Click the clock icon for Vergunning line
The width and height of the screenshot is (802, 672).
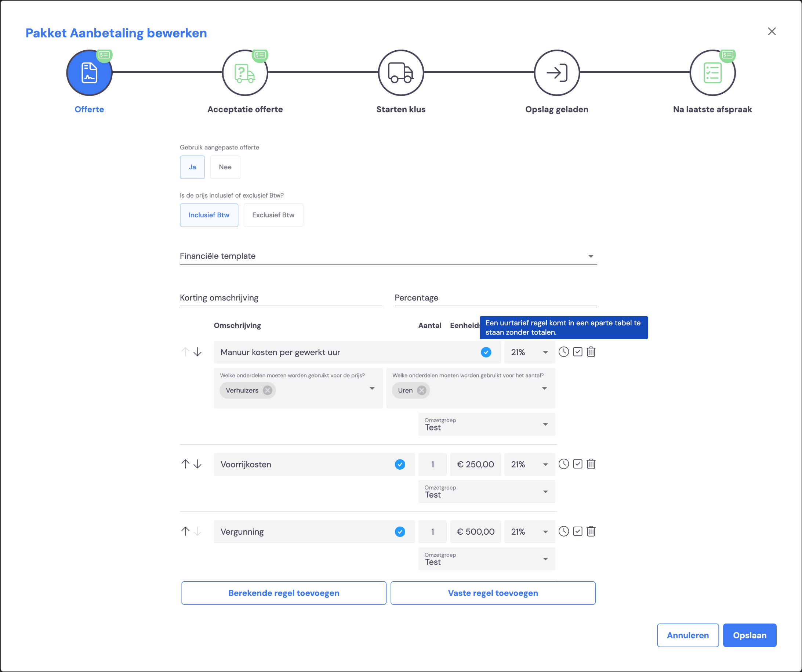[x=564, y=531]
